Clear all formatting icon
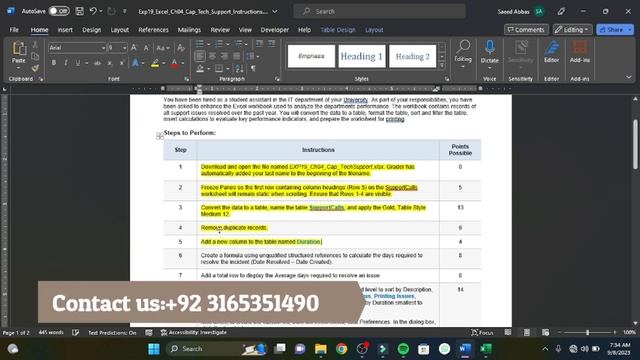The image size is (640, 360). 181,48
